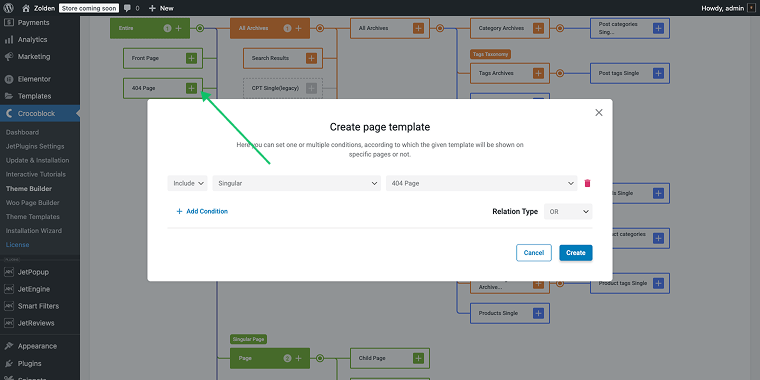Viewport: 760px width, 380px height.
Task: Open the Include condition dropdown
Action: click(188, 184)
